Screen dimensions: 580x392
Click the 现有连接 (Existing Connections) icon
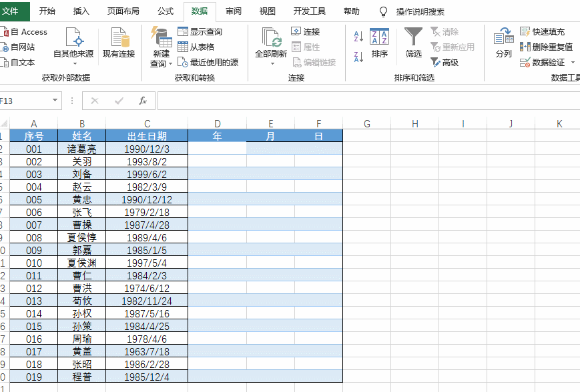119,43
